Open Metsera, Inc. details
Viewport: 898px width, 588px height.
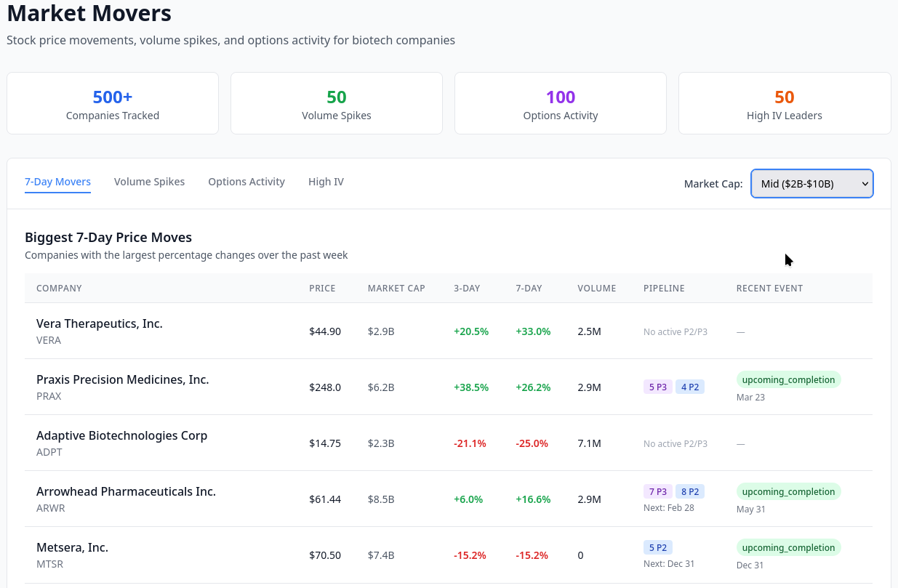tap(72, 547)
